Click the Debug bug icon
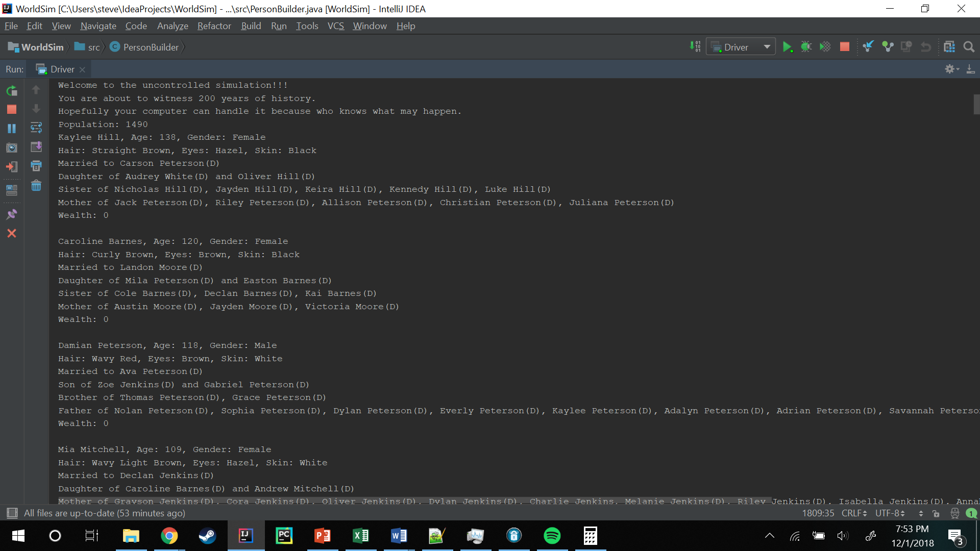The height and width of the screenshot is (551, 980). point(806,47)
